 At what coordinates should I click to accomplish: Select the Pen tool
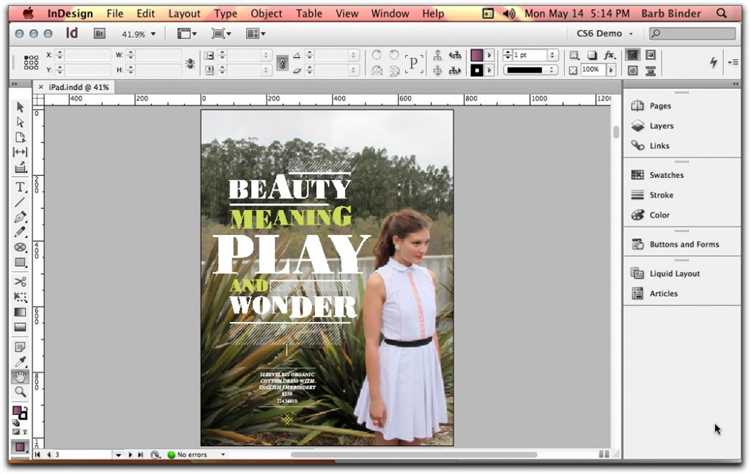tap(20, 217)
